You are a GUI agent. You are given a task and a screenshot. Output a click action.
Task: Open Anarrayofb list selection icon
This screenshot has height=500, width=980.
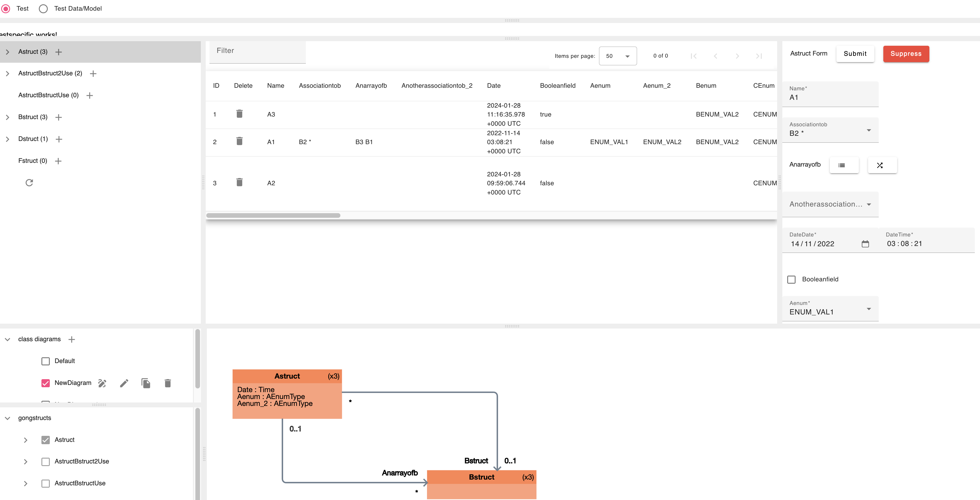(844, 165)
